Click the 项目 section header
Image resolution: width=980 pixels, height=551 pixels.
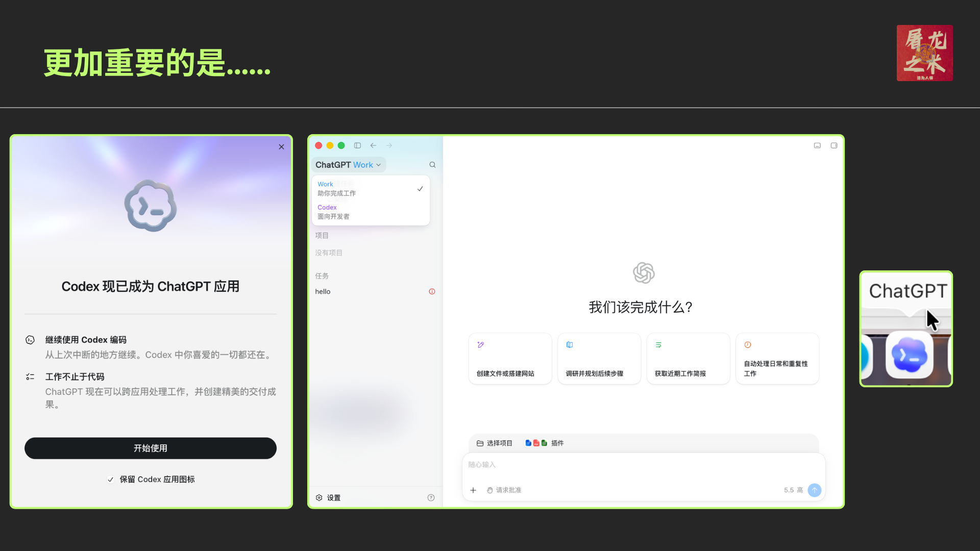click(x=322, y=236)
